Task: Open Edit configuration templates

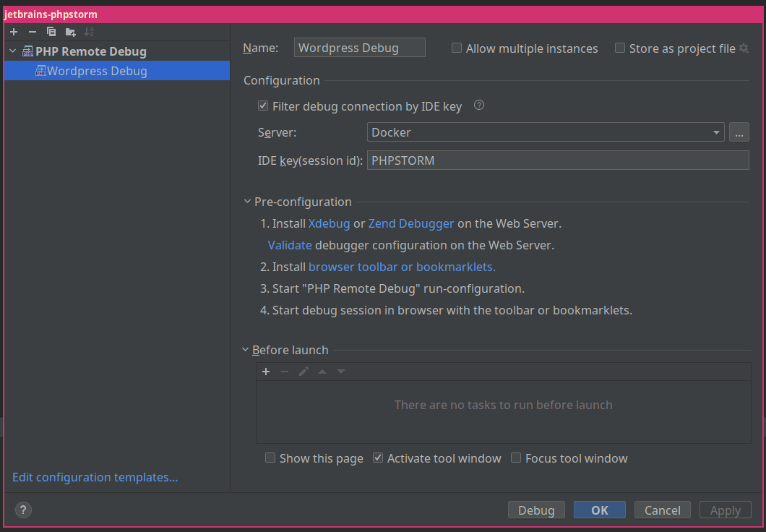Action: pyautogui.click(x=95, y=477)
